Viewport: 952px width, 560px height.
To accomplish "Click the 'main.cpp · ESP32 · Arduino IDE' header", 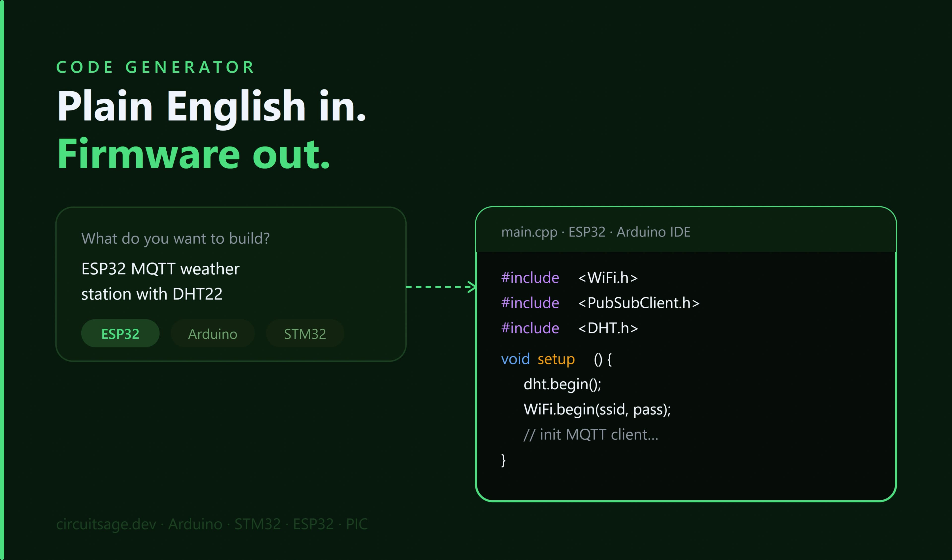I will (x=595, y=232).
